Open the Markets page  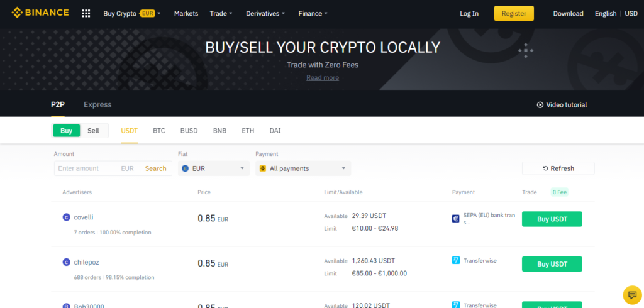coord(186,14)
